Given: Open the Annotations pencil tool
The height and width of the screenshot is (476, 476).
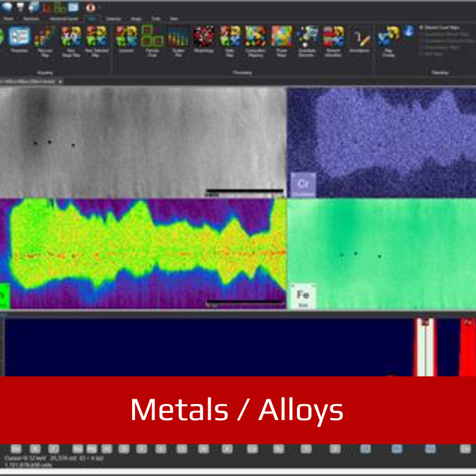Looking at the screenshot, I should [360, 39].
